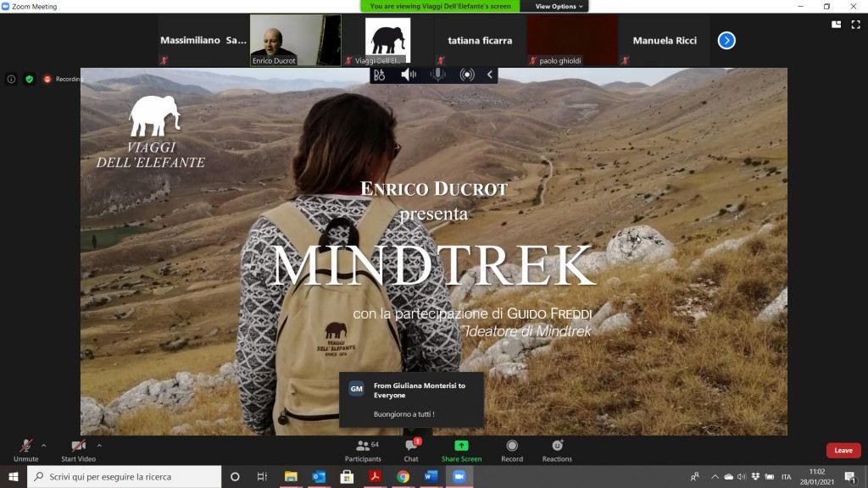Unmute the microphone
The width and height of the screenshot is (868, 488).
click(x=26, y=449)
